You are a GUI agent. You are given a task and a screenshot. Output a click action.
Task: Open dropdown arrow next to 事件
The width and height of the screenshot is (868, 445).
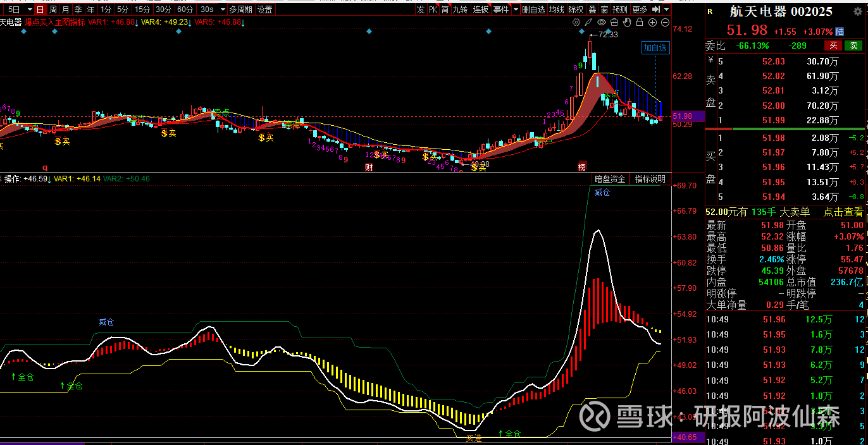click(516, 9)
